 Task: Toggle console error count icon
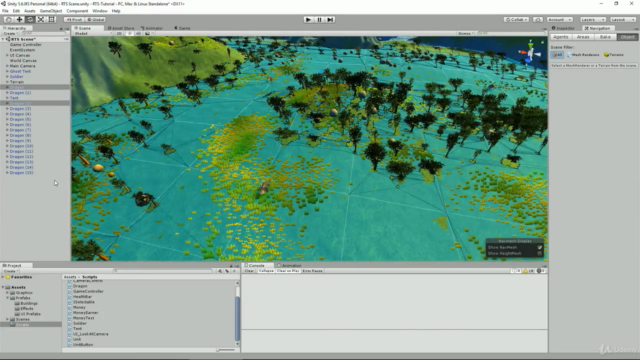pos(540,271)
